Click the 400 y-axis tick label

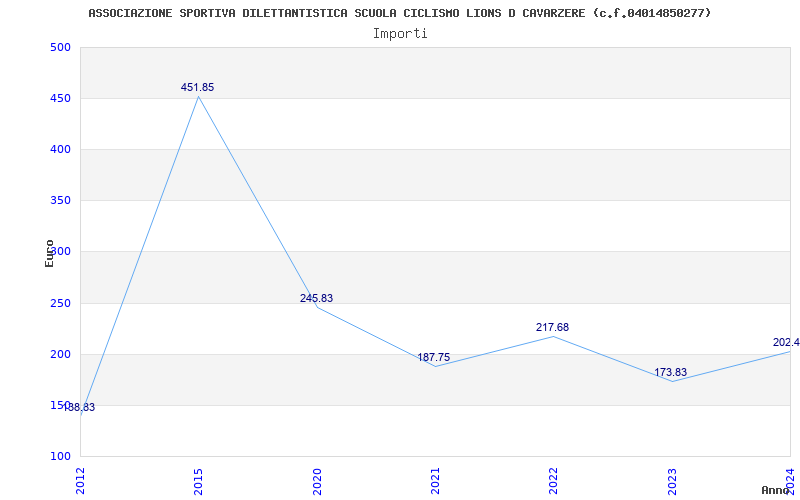[60, 149]
